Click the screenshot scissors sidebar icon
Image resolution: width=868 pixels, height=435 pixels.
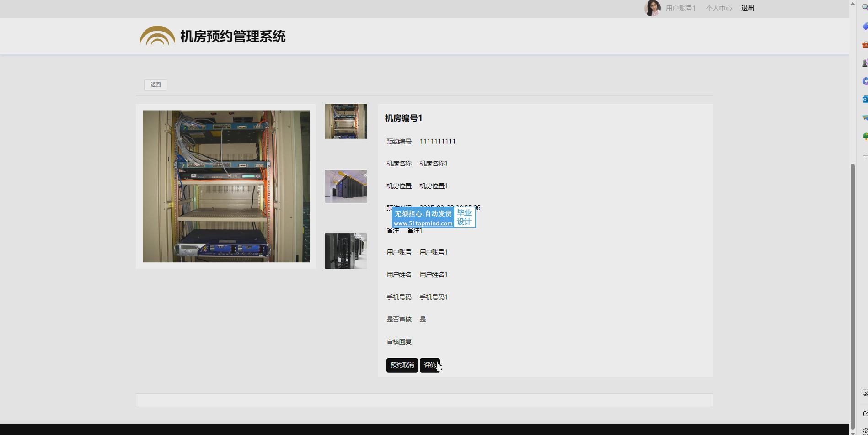864,393
